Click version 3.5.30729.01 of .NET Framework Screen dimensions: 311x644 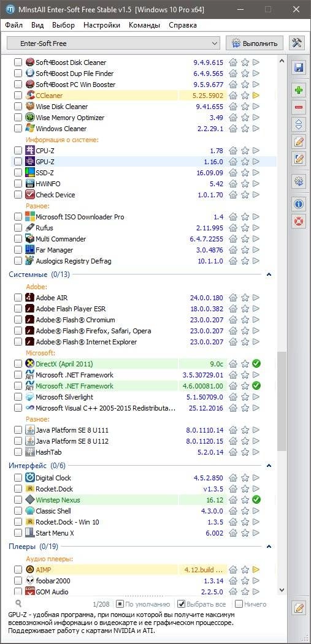pyautogui.click(x=203, y=375)
